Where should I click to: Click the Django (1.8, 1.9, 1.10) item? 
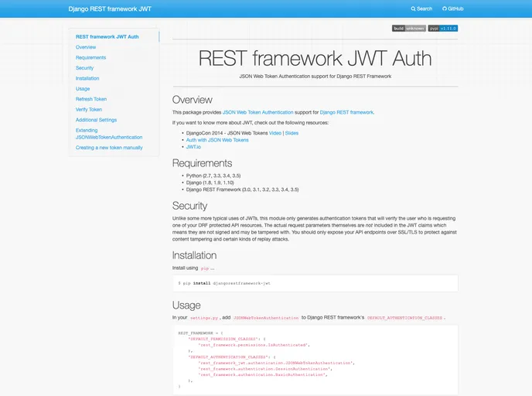(x=210, y=183)
